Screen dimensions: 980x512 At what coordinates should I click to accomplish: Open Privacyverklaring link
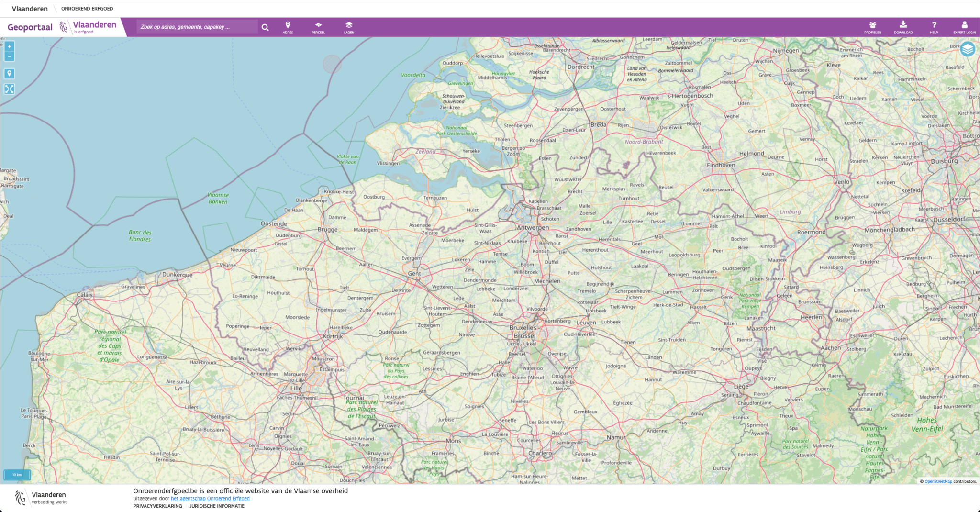[157, 506]
